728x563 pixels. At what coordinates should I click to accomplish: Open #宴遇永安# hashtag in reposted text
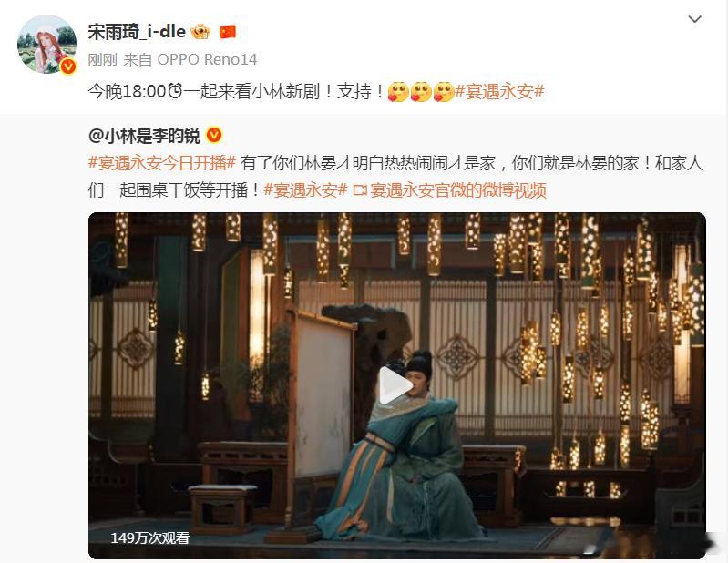click(305, 190)
